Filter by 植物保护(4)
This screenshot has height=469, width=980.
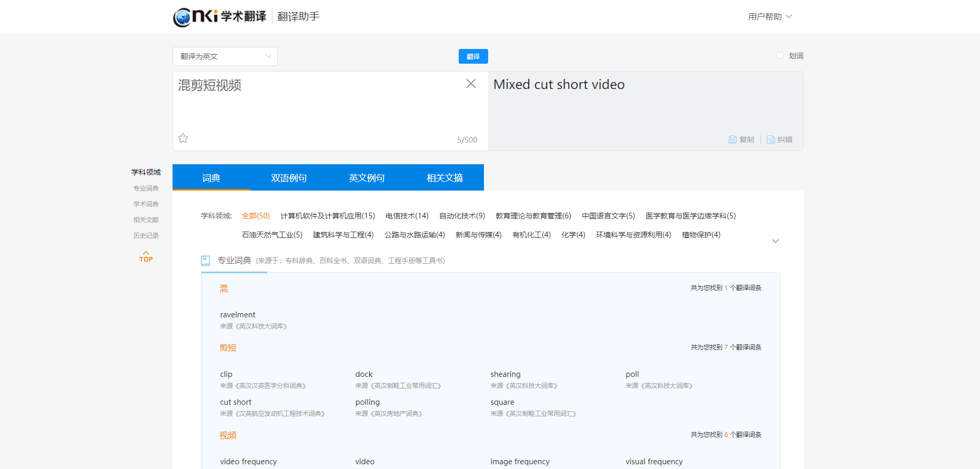point(701,235)
